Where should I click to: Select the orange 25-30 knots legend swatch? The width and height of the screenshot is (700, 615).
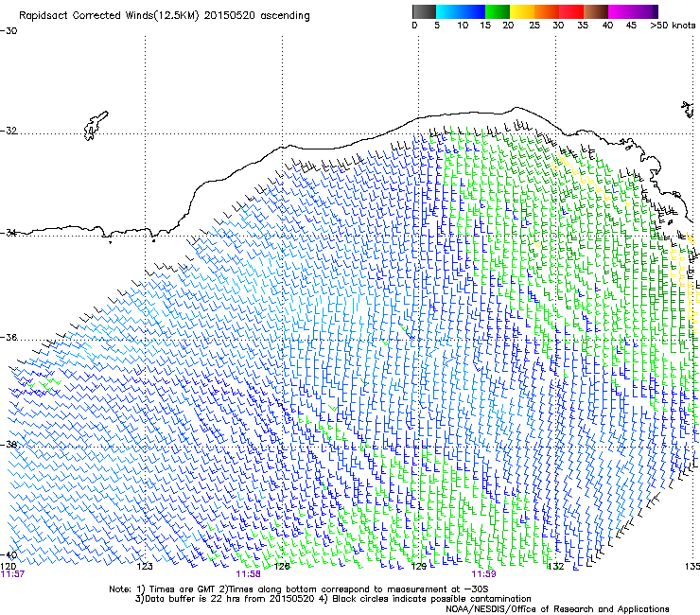(547, 11)
